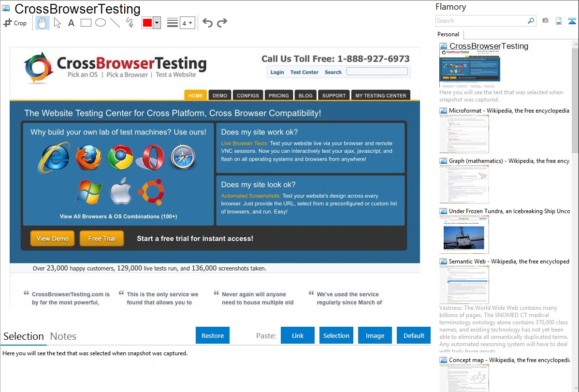Click the Default paste button
Viewport: 579px width, 392px height.
tap(414, 335)
